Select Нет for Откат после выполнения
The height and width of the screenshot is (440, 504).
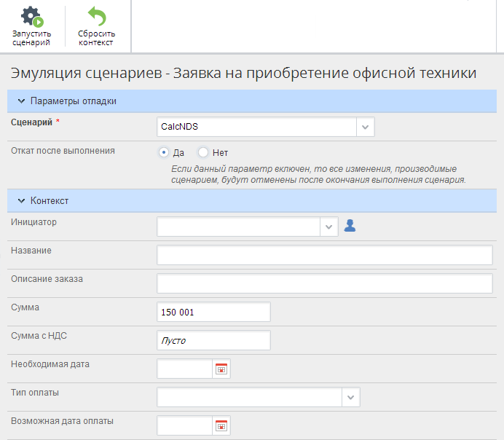click(x=203, y=152)
